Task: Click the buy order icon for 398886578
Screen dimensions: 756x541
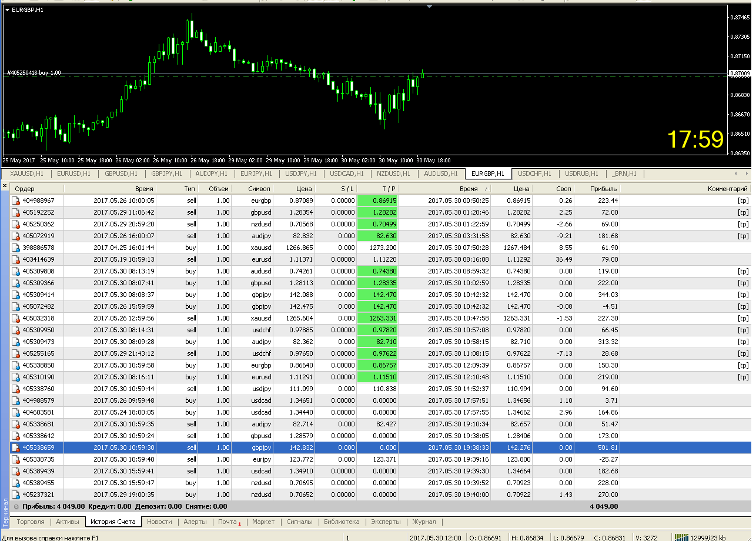Action: click(x=16, y=248)
